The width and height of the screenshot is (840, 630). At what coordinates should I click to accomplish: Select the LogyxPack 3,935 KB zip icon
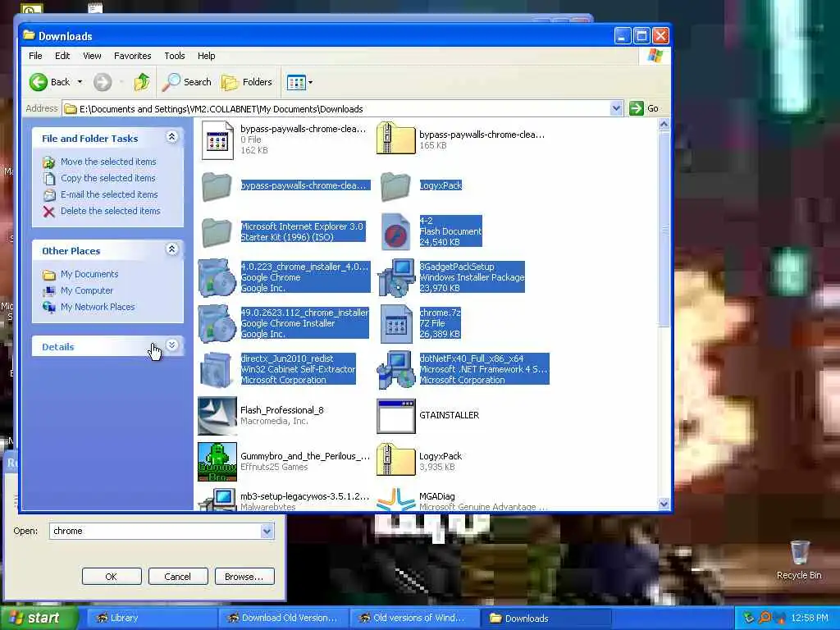(x=396, y=459)
